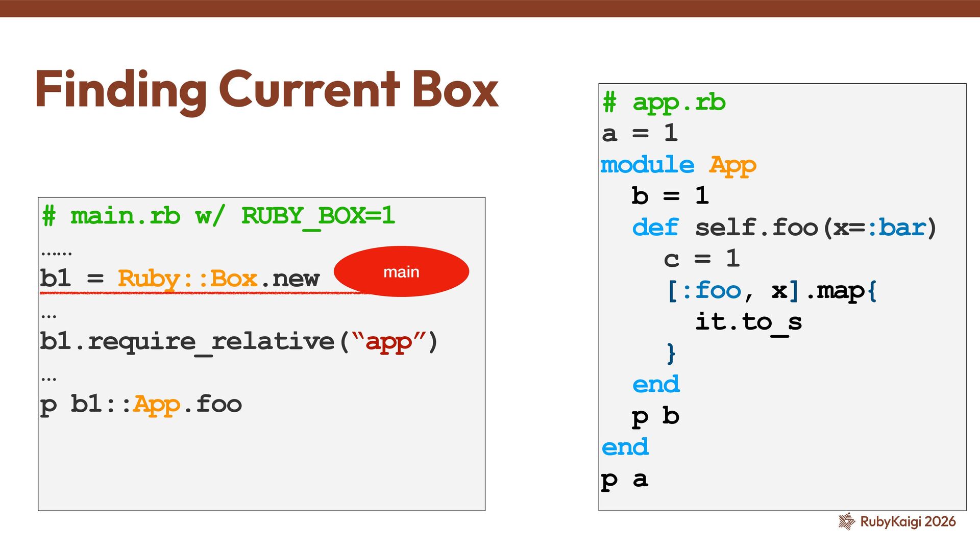
Task: Click the '[:foo, x].map{' line
Action: pyautogui.click(x=771, y=291)
